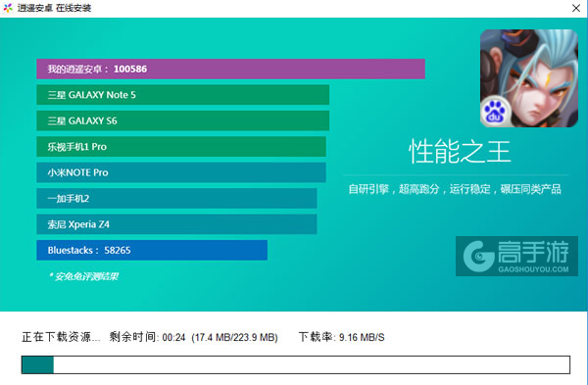Close the installer window
This screenshot has width=588, height=385.
576,8
